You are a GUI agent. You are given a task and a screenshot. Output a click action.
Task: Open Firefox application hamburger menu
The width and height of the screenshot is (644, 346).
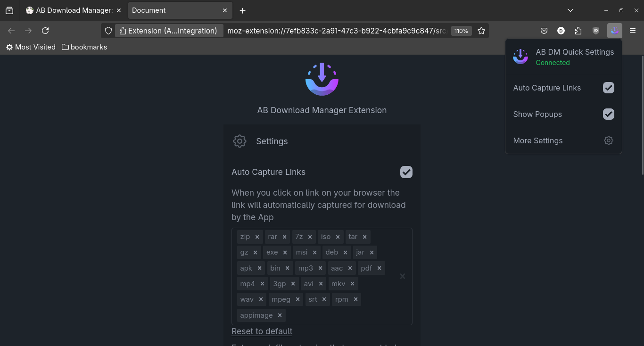[x=633, y=31]
